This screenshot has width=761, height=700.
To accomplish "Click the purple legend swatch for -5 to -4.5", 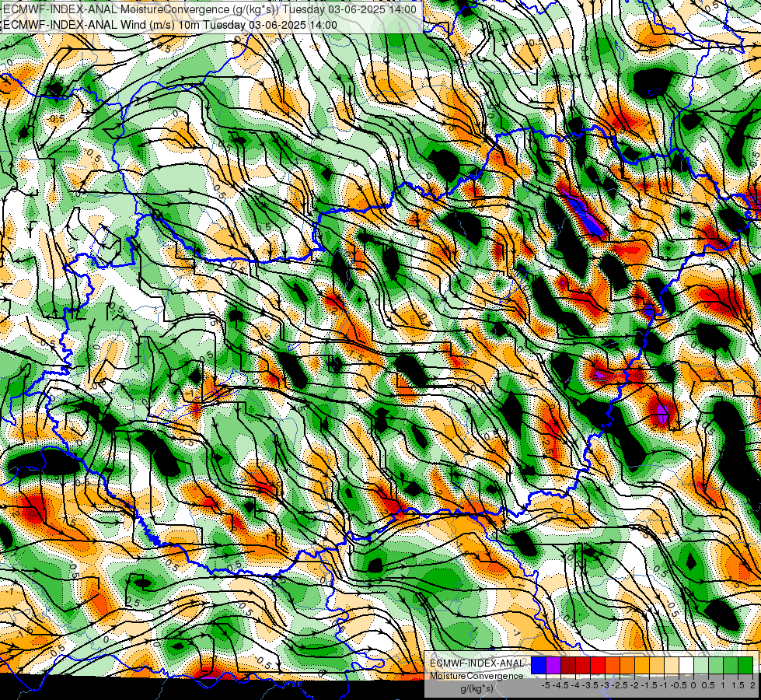I will coord(553,665).
